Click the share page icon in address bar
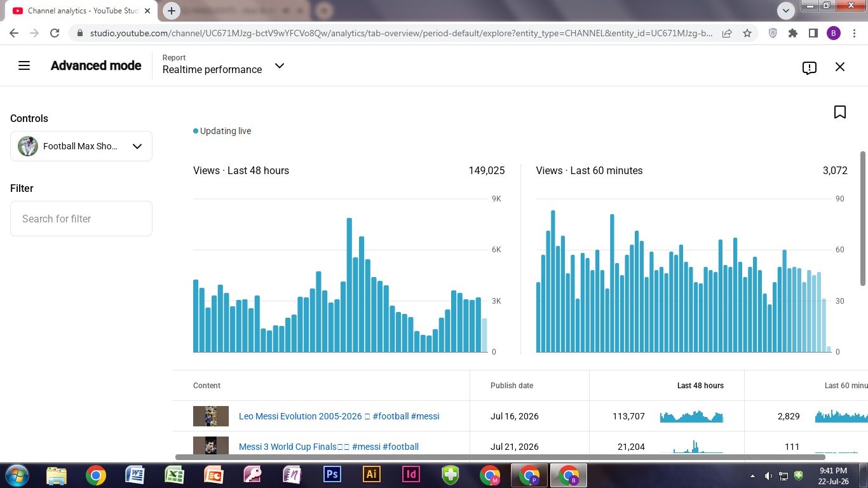The image size is (868, 488). click(x=727, y=33)
